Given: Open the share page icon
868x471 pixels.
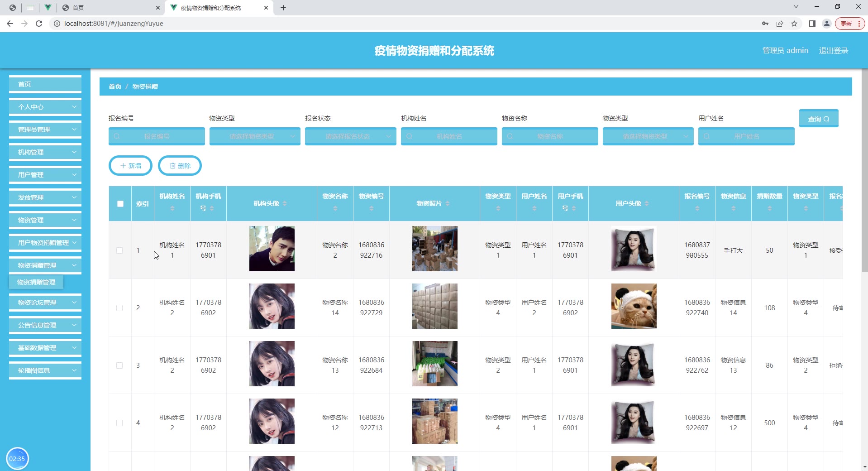Looking at the screenshot, I should pyautogui.click(x=780, y=24).
